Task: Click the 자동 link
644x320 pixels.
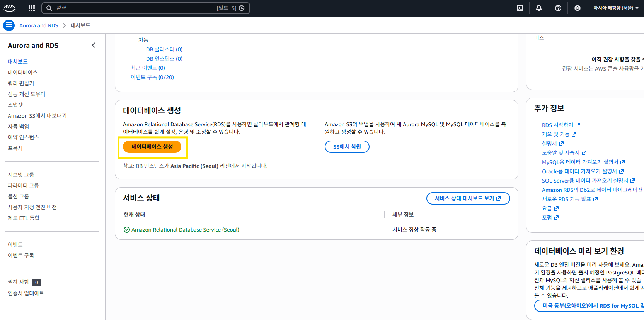Action: (x=143, y=40)
